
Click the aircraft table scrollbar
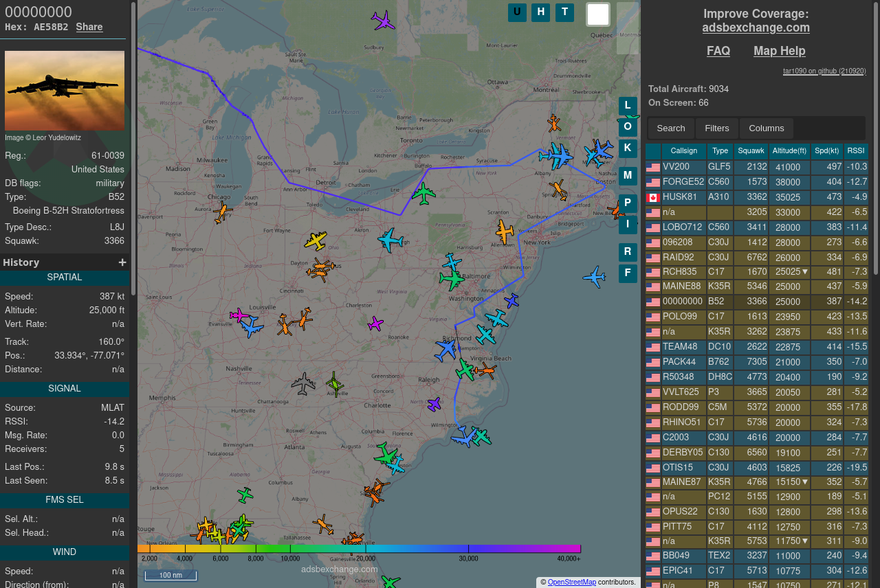click(x=876, y=137)
